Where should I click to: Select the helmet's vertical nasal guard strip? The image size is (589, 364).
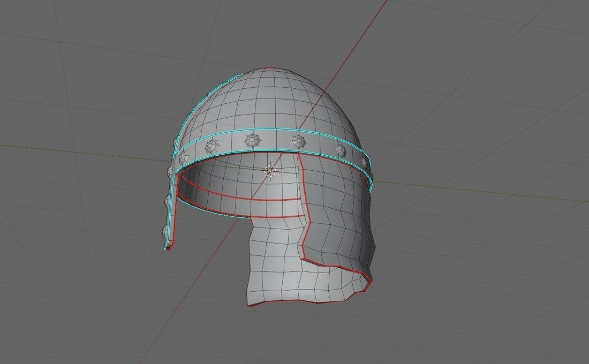coord(171,212)
